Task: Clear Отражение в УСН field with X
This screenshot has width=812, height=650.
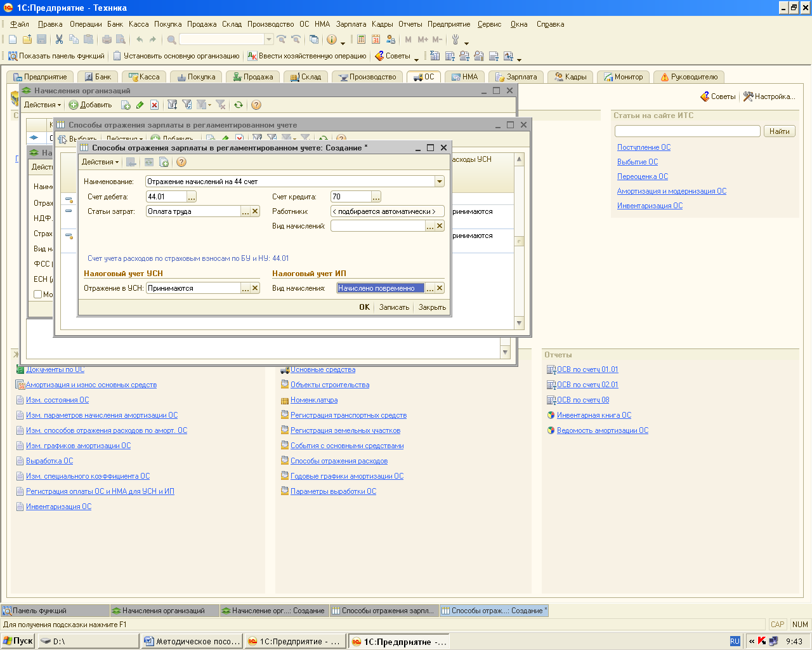Action: (255, 288)
